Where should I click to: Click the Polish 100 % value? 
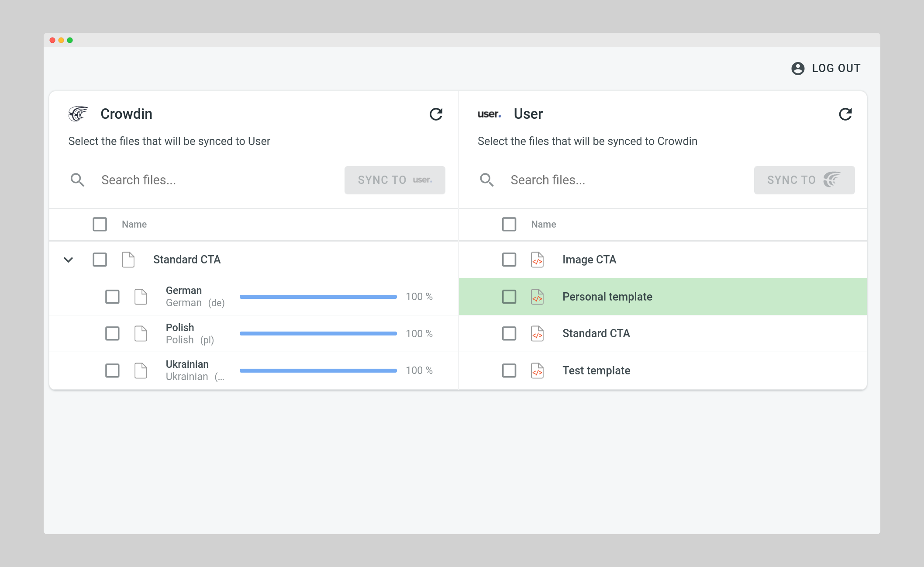[419, 334]
